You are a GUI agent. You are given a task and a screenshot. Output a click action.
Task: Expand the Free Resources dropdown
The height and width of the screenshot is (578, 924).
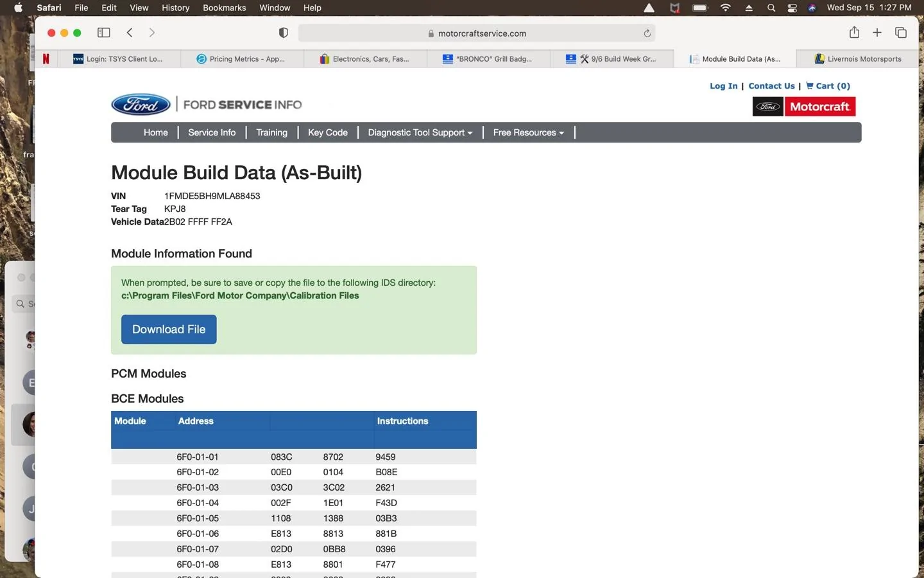[529, 132]
